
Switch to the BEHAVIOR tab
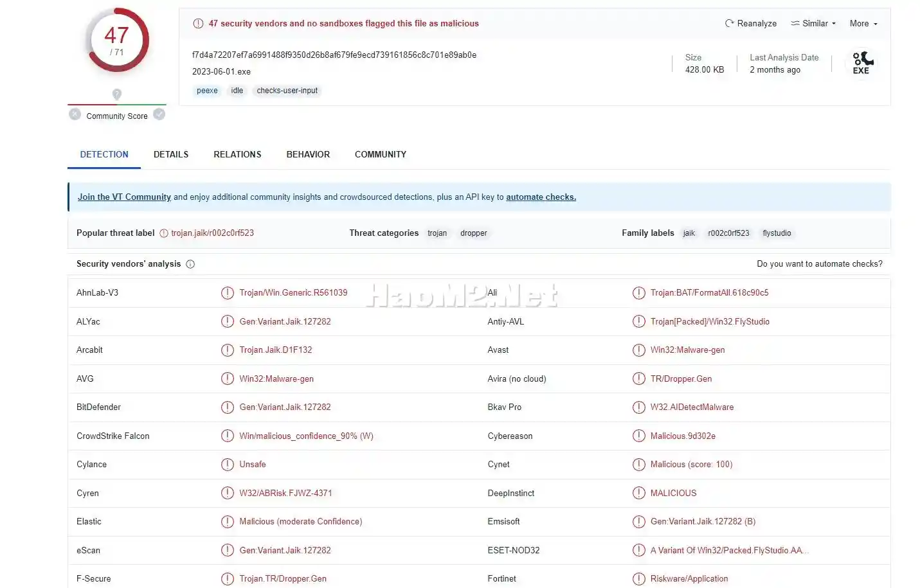pos(308,154)
